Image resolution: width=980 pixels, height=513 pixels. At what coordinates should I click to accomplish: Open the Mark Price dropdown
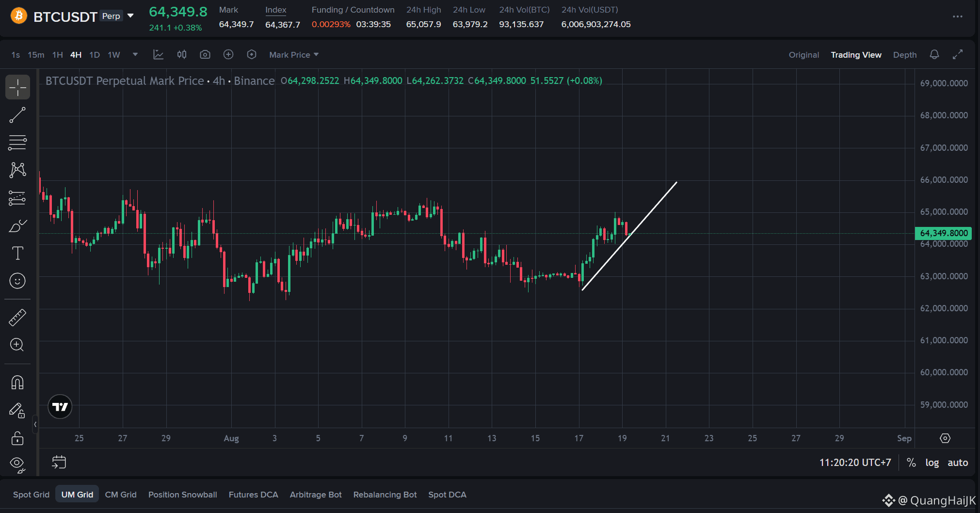(294, 55)
